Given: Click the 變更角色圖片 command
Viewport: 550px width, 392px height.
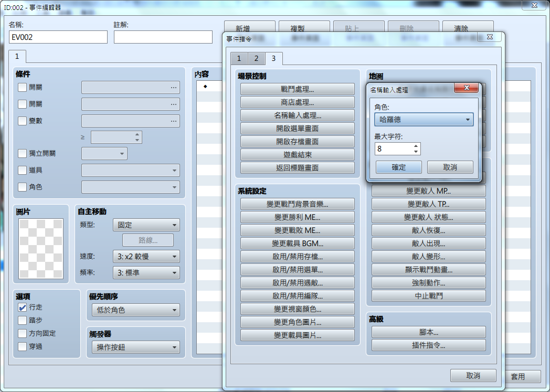Looking at the screenshot, I should [x=298, y=322].
